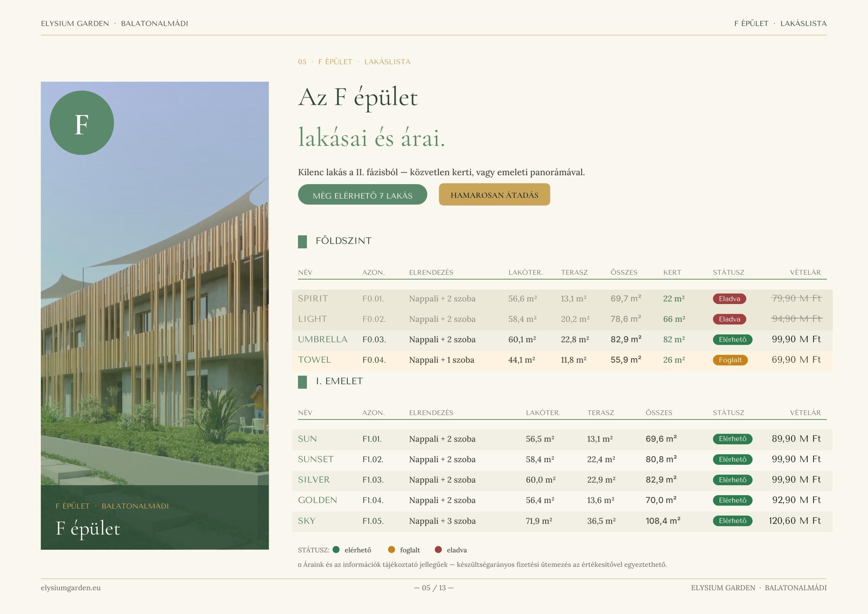Click the 36,5 m² terrace value of SKY
Viewport: 868px width, 614px height.
[601, 521]
